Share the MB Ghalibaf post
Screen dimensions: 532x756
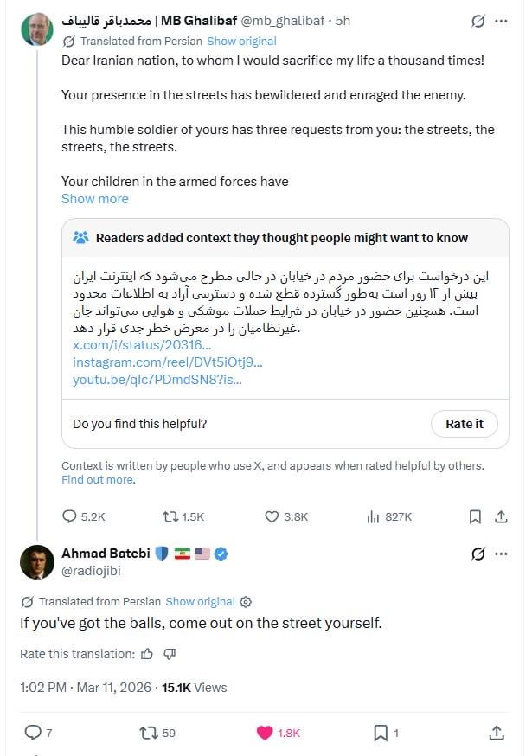[x=500, y=516]
